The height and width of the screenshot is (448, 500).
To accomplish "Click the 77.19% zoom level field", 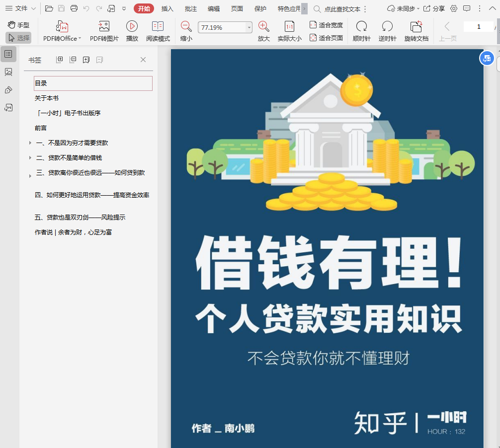I will [223, 27].
